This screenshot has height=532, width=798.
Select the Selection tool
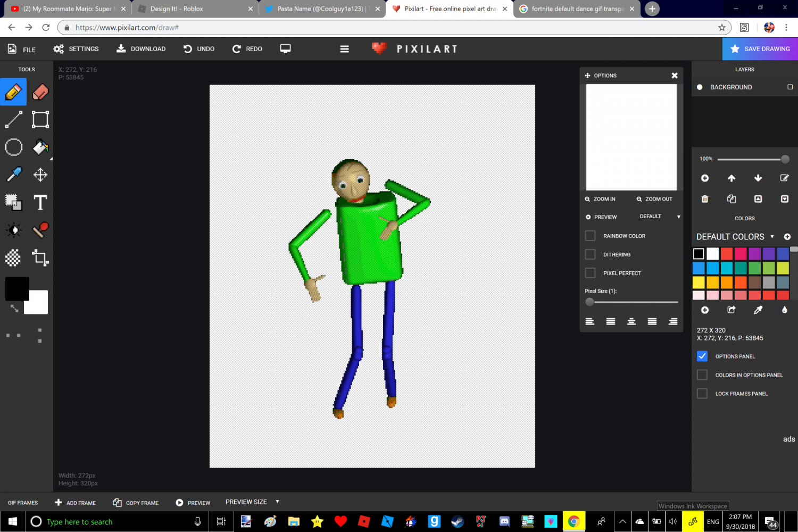point(13,203)
